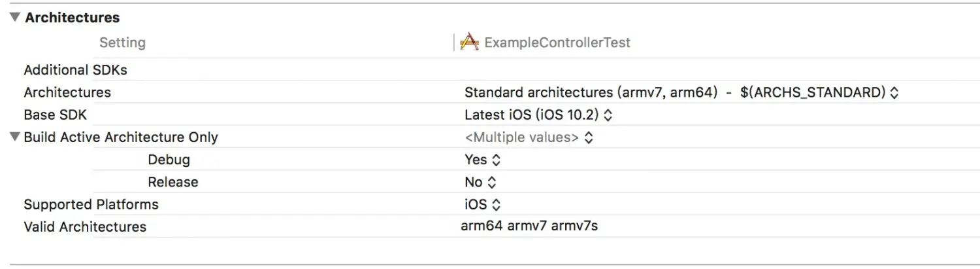This screenshot has width=980, height=269.
Task: Click the ExampleControllerTest column header text
Action: tap(557, 43)
